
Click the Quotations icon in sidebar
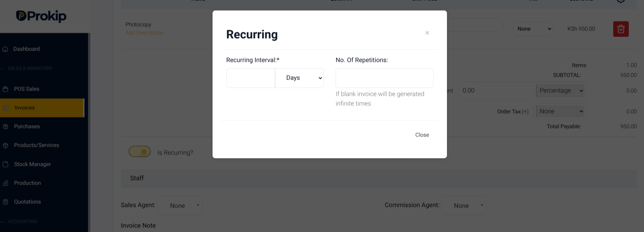tap(5, 202)
